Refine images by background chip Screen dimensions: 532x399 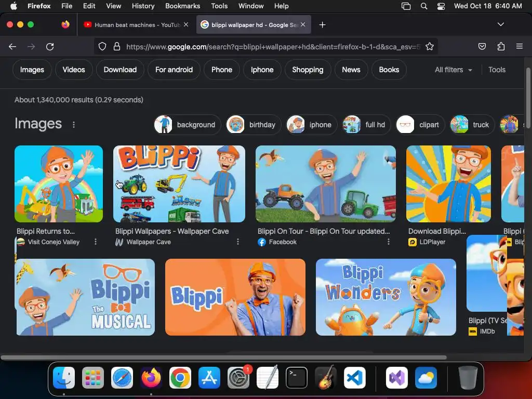[187, 125]
